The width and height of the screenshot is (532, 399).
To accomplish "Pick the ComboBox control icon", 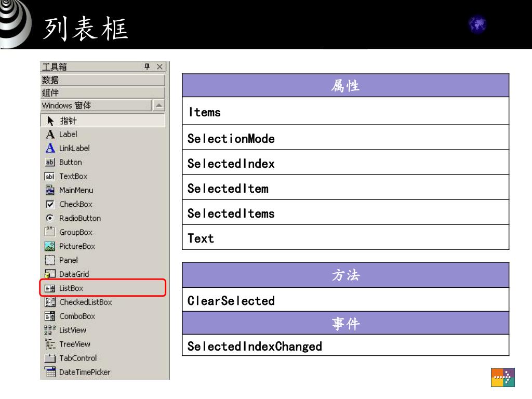I will coord(49,316).
